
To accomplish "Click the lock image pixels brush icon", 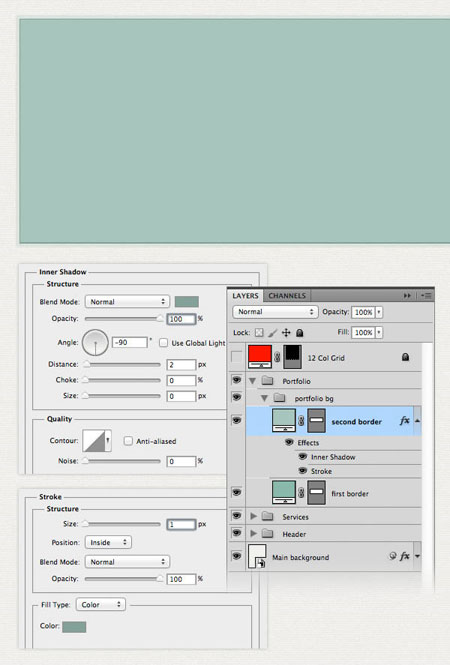I will click(x=272, y=333).
